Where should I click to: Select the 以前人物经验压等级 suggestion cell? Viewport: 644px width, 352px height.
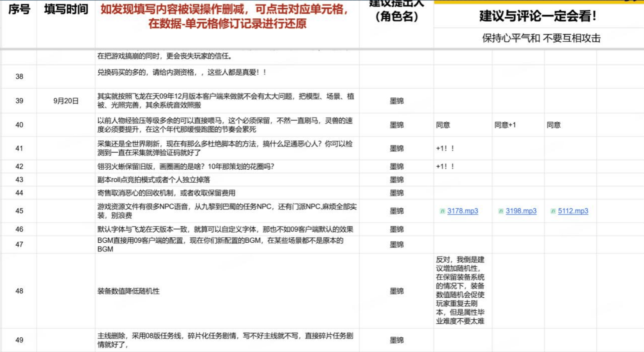point(227,125)
